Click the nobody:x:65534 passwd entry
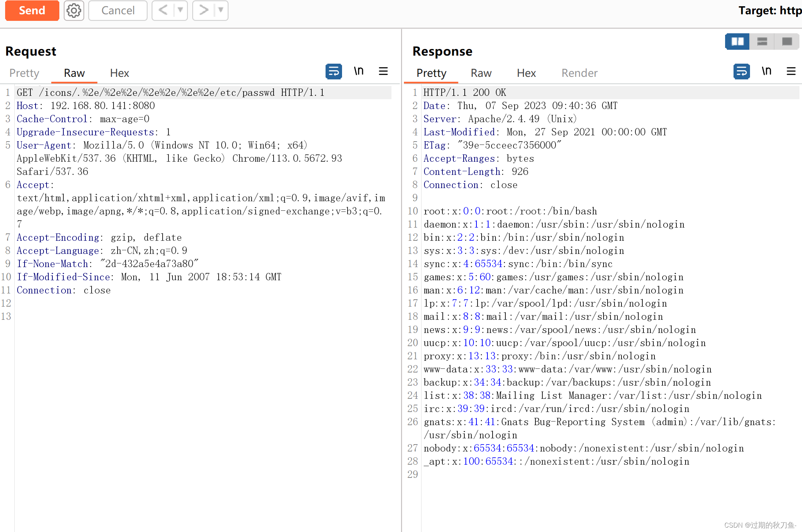This screenshot has height=532, width=802. click(584, 448)
